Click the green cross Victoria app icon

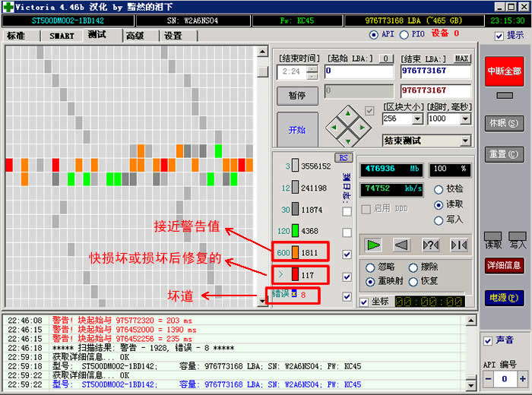pyautogui.click(x=8, y=7)
